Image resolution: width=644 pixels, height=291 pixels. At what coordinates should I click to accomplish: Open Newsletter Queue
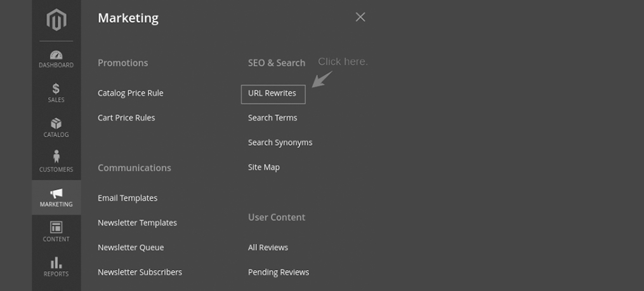click(131, 247)
